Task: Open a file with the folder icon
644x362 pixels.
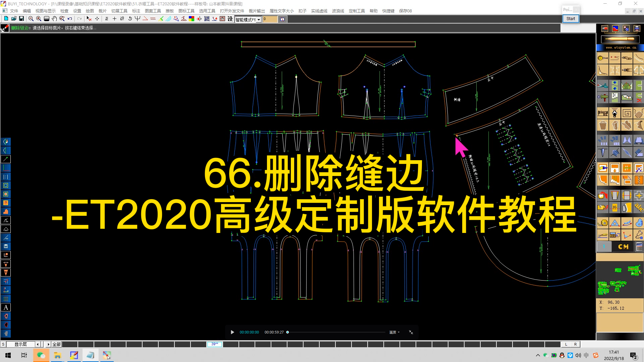Action: [x=14, y=19]
